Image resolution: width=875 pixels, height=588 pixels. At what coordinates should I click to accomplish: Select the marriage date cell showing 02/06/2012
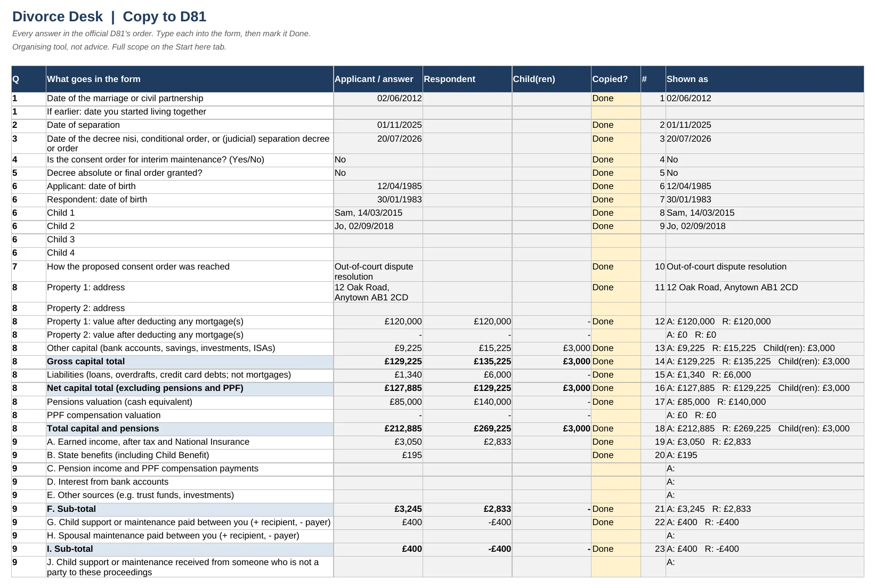(378, 99)
